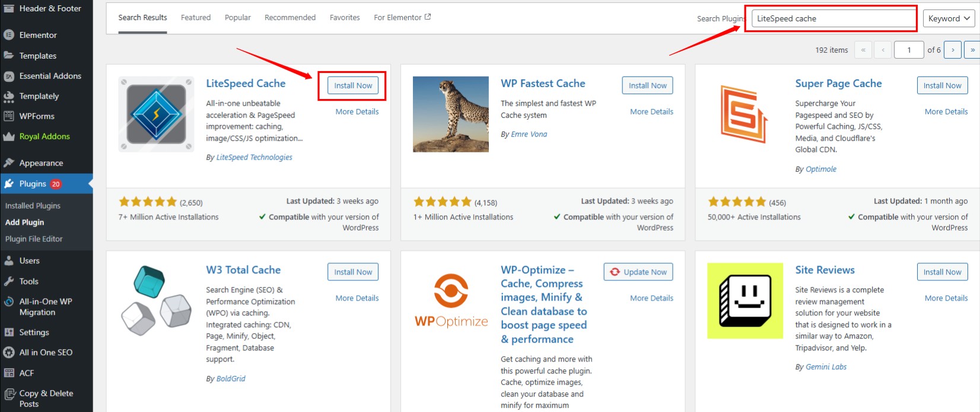Click the Site Reviews smiley logo
This screenshot has width=980, height=412.
pyautogui.click(x=745, y=301)
